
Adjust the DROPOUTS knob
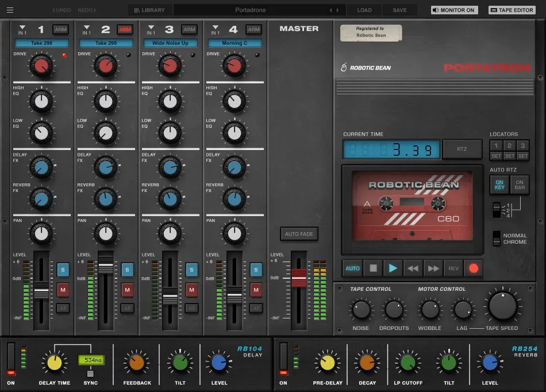coord(394,309)
